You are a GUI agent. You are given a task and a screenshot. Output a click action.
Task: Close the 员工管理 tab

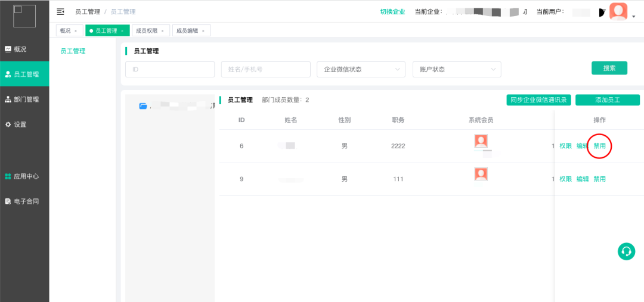(x=122, y=31)
